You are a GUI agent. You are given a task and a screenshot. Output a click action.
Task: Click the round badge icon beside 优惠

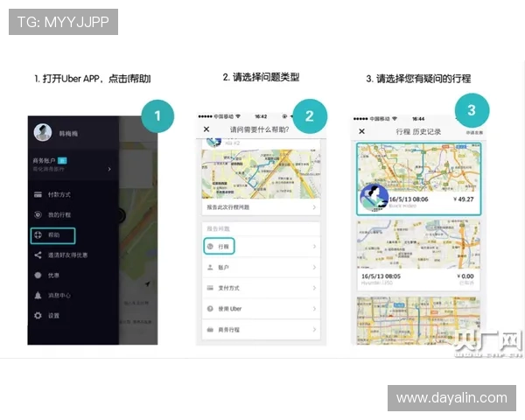pos(38,275)
